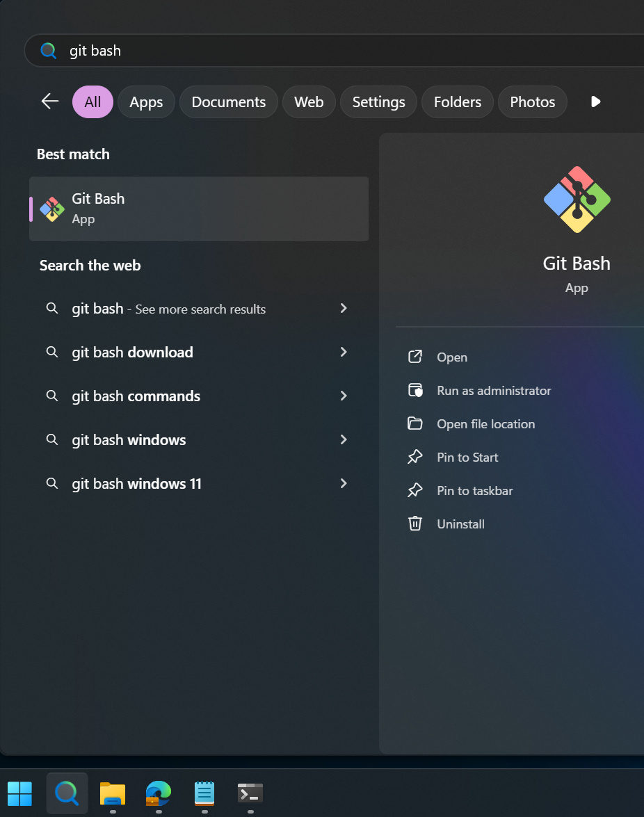This screenshot has width=644, height=817.
Task: Click the arrow to show more filter categories
Action: [x=595, y=102]
